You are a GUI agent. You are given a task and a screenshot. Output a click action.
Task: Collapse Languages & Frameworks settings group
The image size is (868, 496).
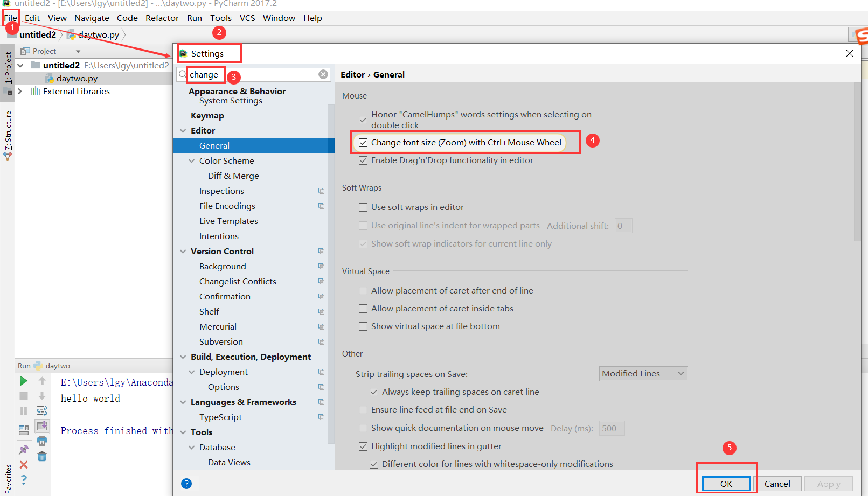[183, 402]
